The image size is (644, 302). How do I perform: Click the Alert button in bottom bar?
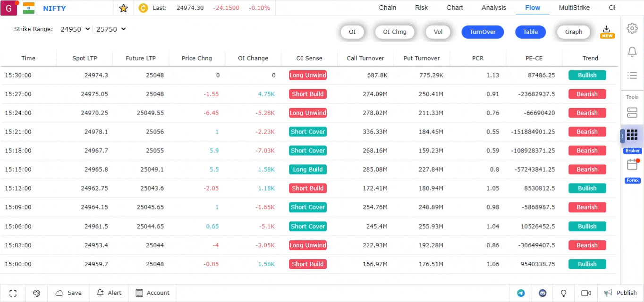[109, 293]
